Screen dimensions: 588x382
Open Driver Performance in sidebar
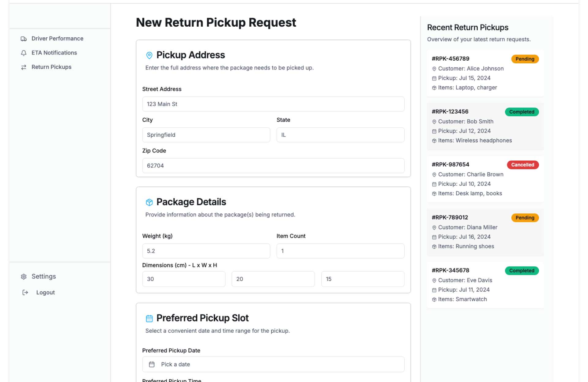(x=57, y=39)
